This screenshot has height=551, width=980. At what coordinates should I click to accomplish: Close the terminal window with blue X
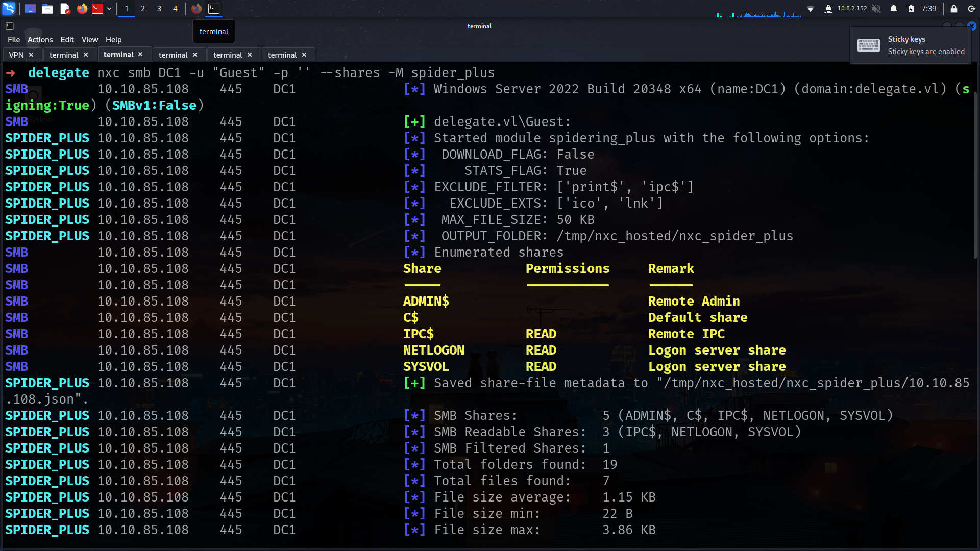tap(972, 26)
